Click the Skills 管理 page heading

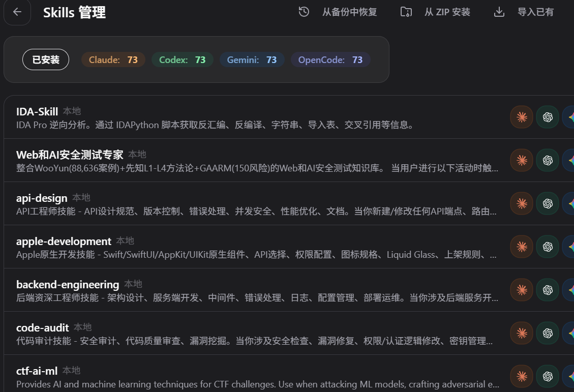[x=74, y=12]
